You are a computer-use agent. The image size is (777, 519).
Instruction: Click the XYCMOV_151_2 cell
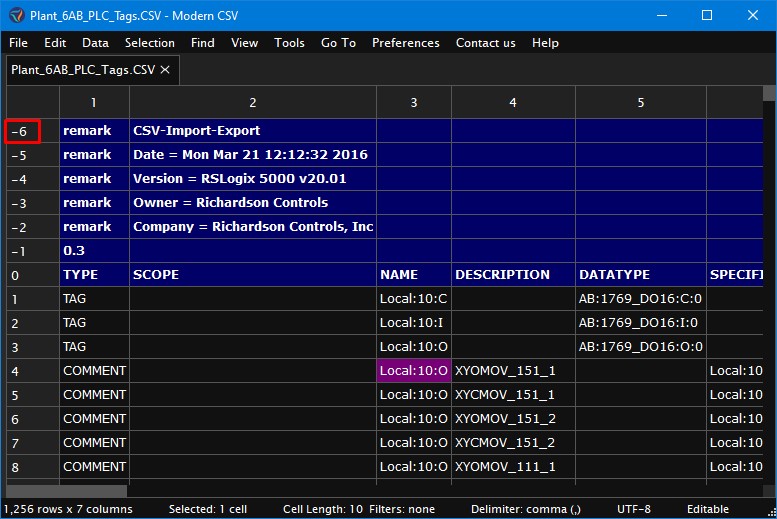[513, 443]
